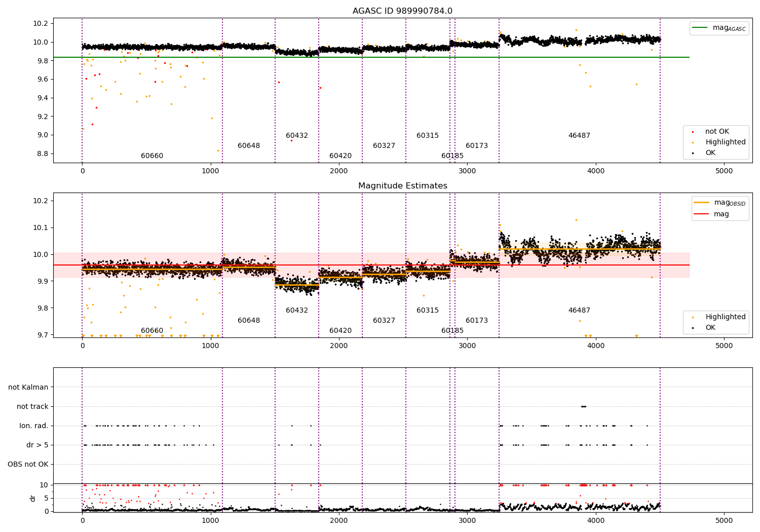
Task: Click obsid label 60648 in top plot
Action: [249, 146]
